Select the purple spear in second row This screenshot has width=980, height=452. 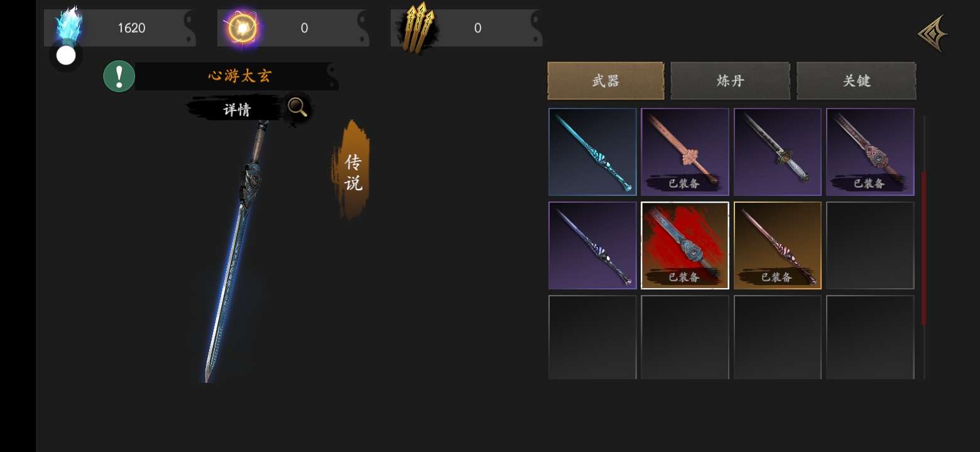click(592, 245)
